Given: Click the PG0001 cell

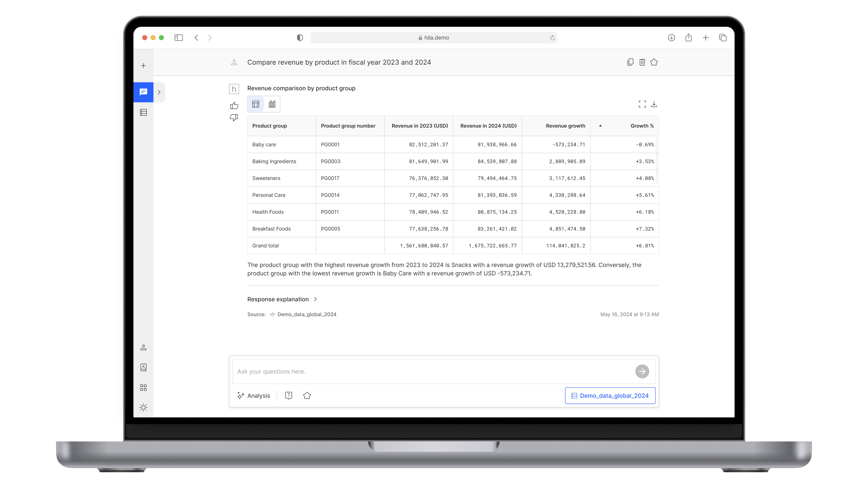Looking at the screenshot, I should click(x=350, y=144).
